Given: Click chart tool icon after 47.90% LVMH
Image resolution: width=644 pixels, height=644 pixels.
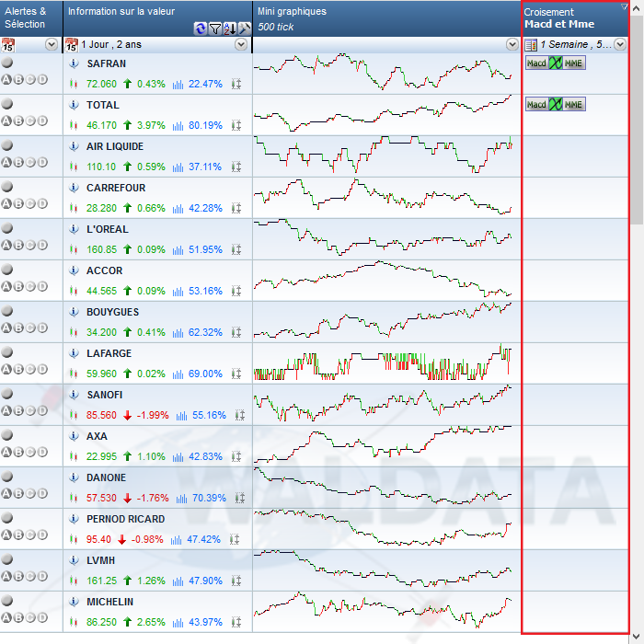Looking at the screenshot, I should pos(236,581).
